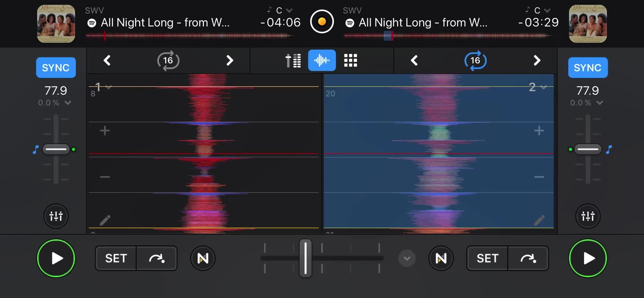Toggle the 16-beat loop on right deck
The height and width of the screenshot is (298, 644).
coord(475,60)
